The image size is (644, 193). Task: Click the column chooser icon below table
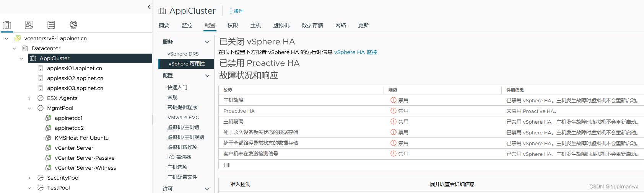pos(227,165)
